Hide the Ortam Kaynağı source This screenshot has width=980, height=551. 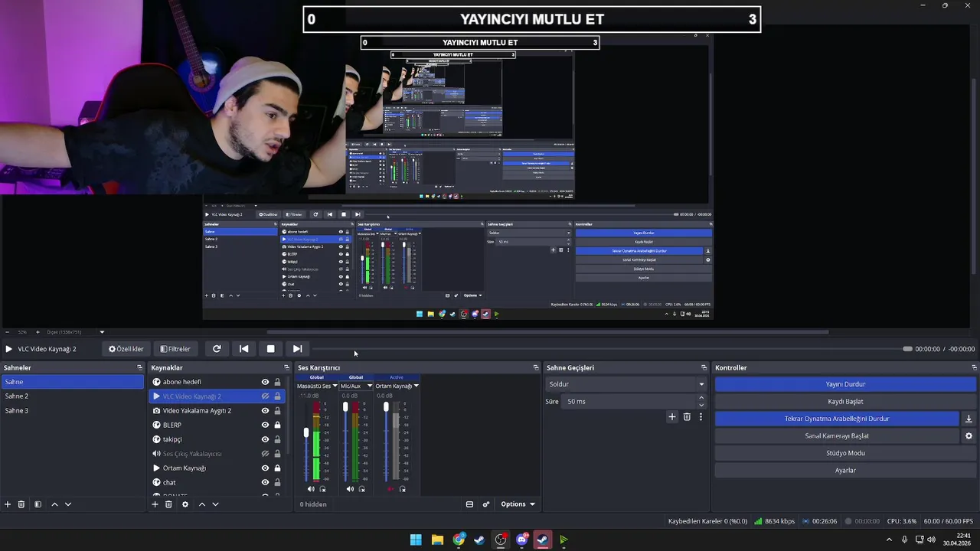pyautogui.click(x=265, y=468)
